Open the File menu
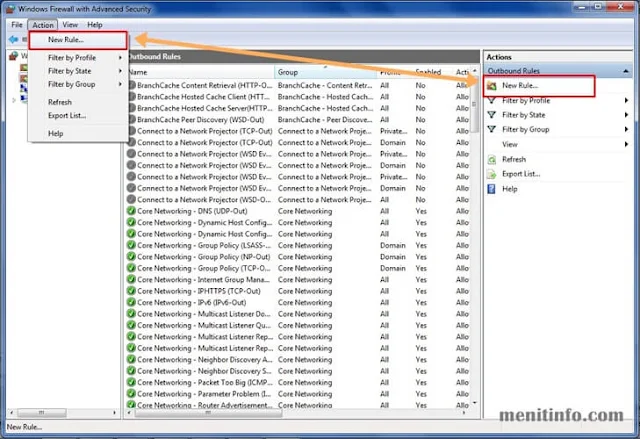 [17, 25]
